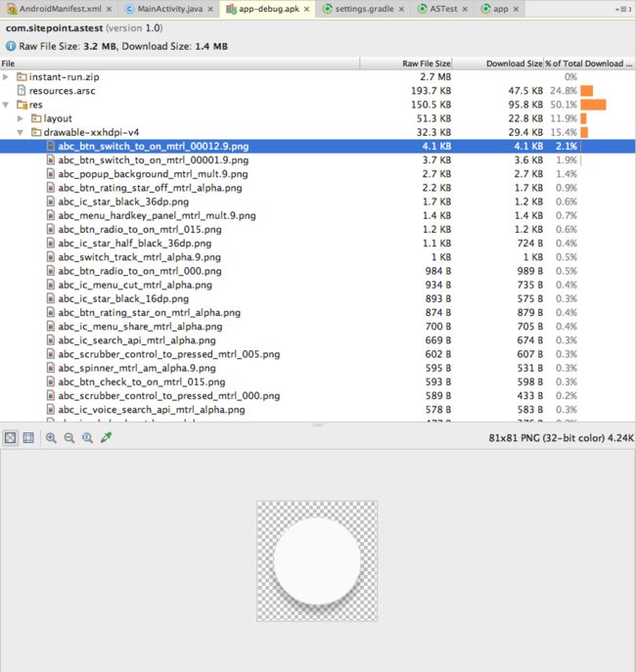Collapse the drawable-xxhdpi-v4 folder
636x672 pixels.
point(21,132)
